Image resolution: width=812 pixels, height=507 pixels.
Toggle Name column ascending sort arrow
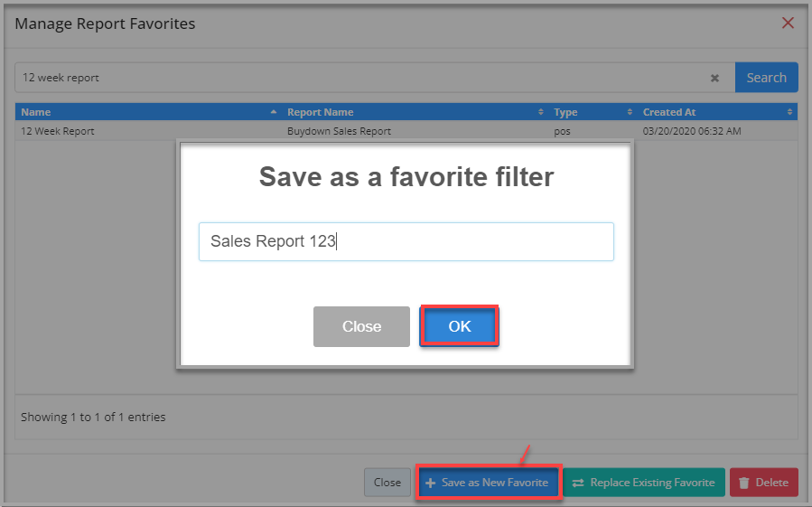pyautogui.click(x=274, y=112)
